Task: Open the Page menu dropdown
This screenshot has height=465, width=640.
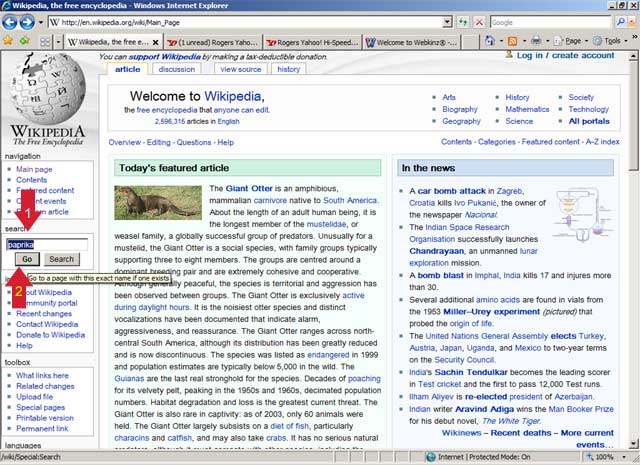Action: (571, 41)
